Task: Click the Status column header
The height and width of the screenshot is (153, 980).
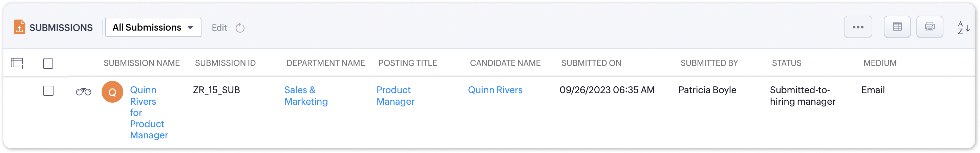Action: [786, 63]
